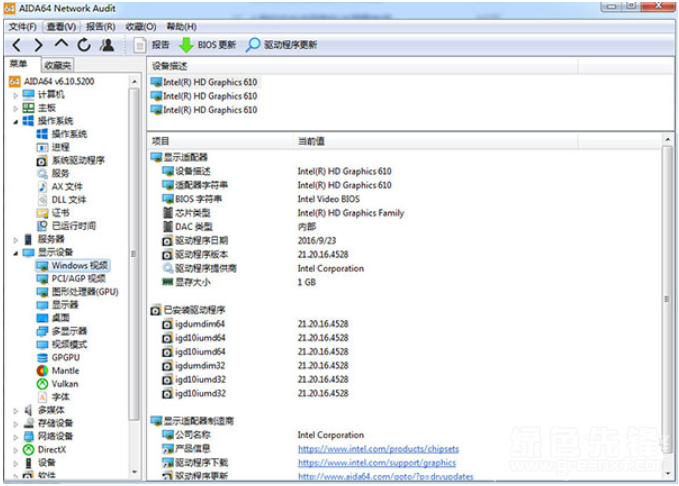Select the Vulkan tree item icon
679x486 pixels.
(x=42, y=384)
